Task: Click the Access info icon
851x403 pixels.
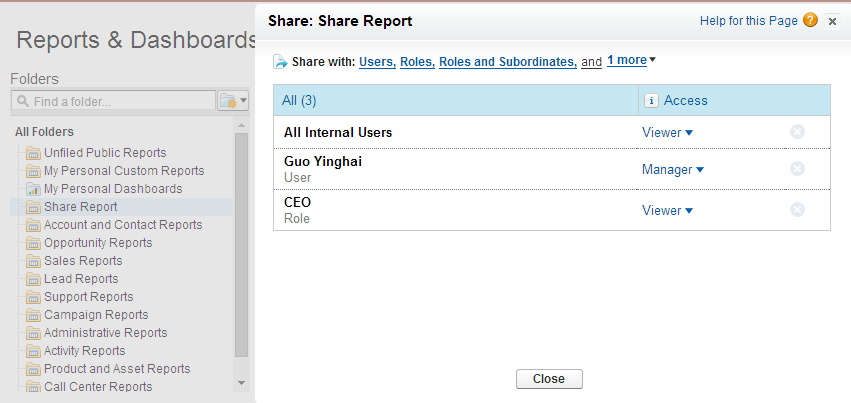Action: pyautogui.click(x=651, y=100)
